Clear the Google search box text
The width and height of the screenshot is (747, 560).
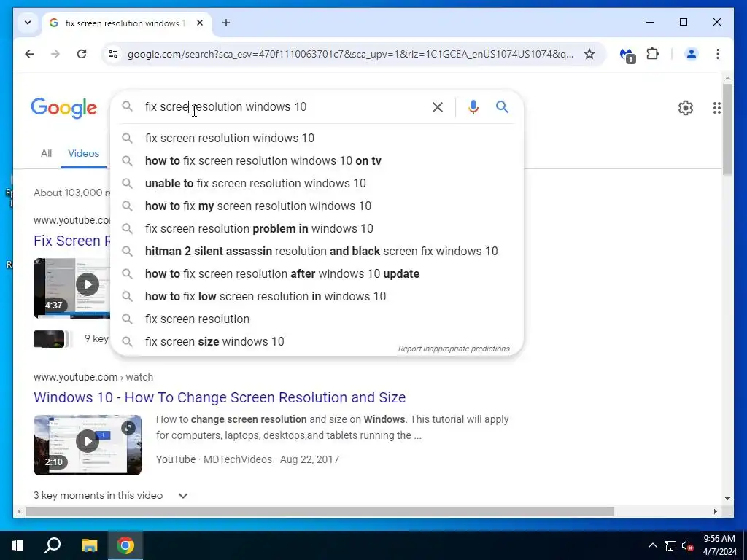[438, 107]
